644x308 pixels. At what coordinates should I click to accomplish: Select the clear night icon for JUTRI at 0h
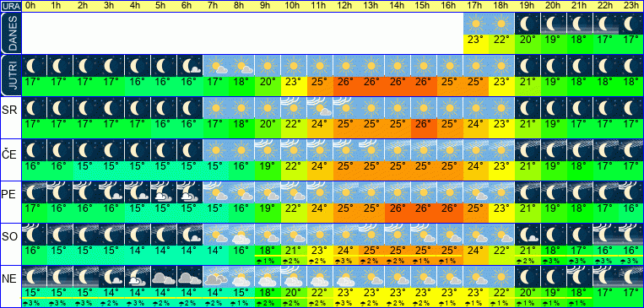tap(34, 66)
